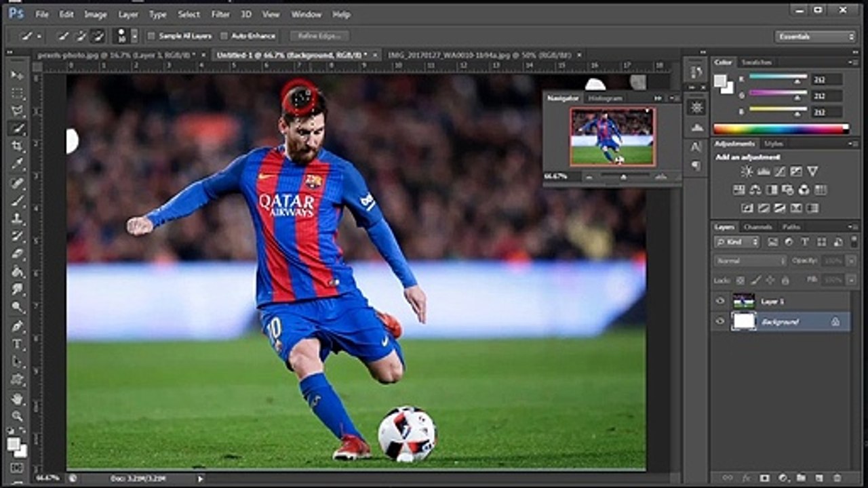Select the Pen tool
868x488 pixels.
click(x=18, y=326)
